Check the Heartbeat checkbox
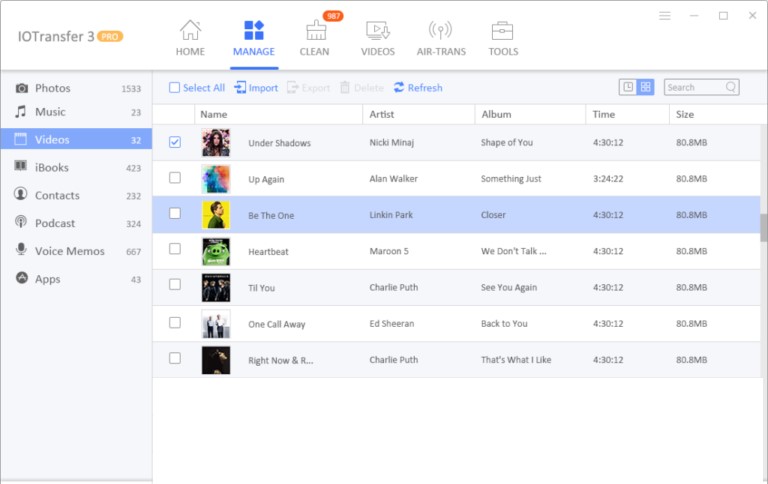Viewport: 768px width, 484px height. (x=175, y=249)
